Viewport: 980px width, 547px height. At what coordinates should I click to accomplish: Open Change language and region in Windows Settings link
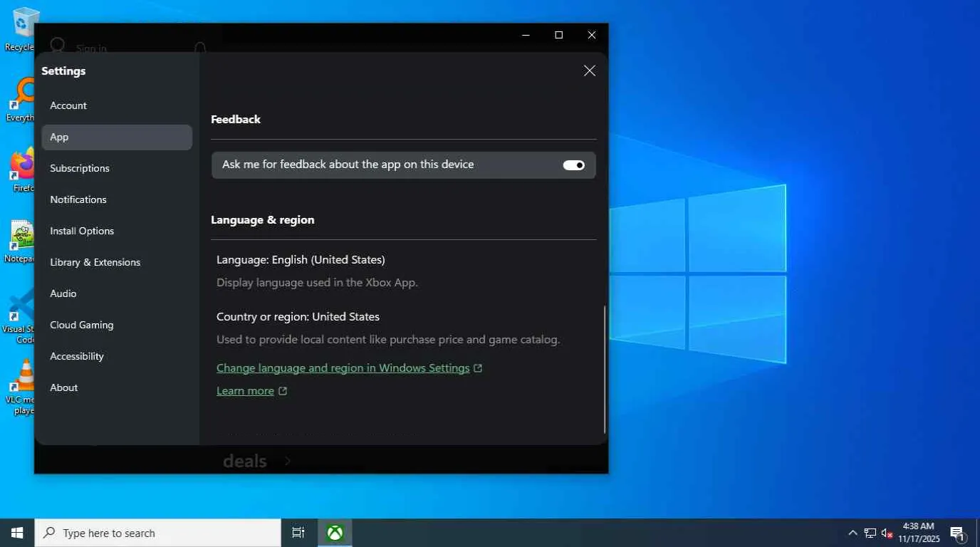[x=343, y=368]
